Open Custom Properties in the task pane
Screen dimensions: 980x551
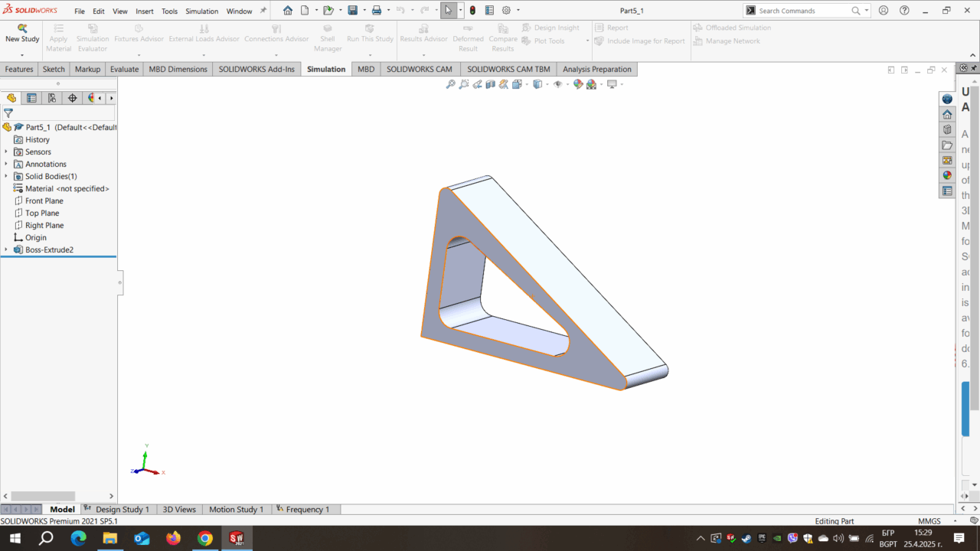(x=947, y=191)
